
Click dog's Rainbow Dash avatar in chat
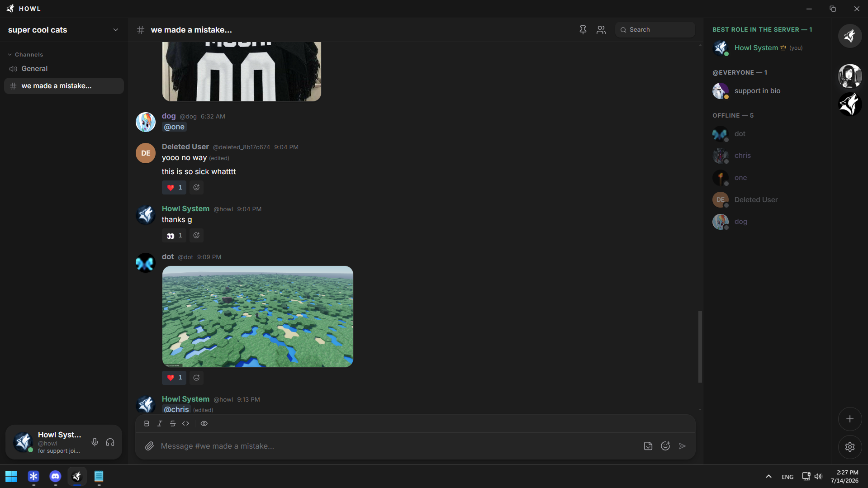pos(146,122)
